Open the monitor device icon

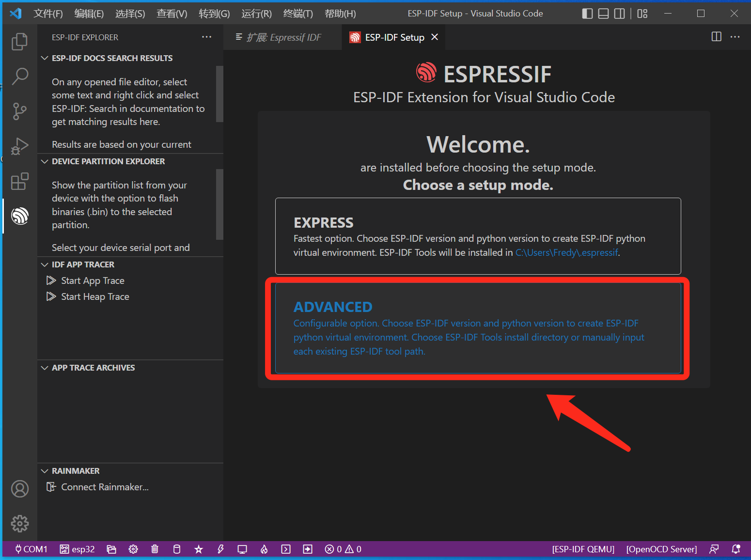coord(242,549)
